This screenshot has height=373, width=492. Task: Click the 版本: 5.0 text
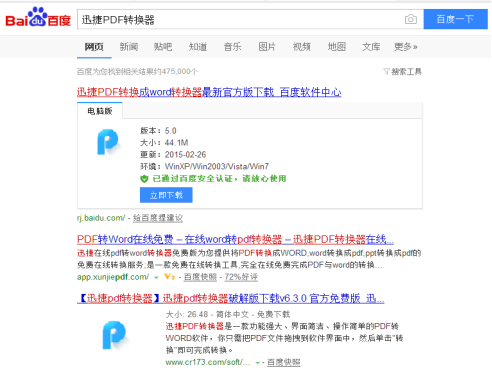pyautogui.click(x=158, y=131)
